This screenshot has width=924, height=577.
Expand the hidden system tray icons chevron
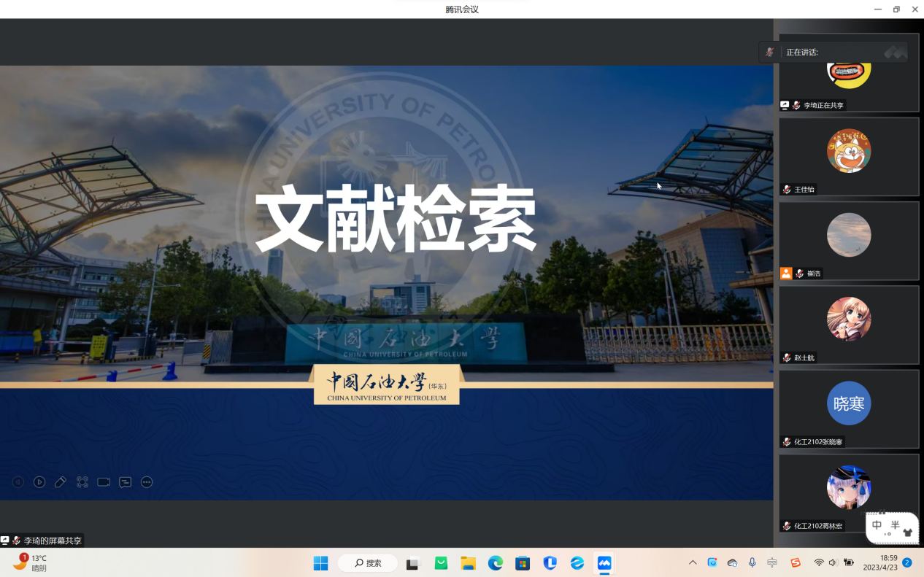coord(693,563)
